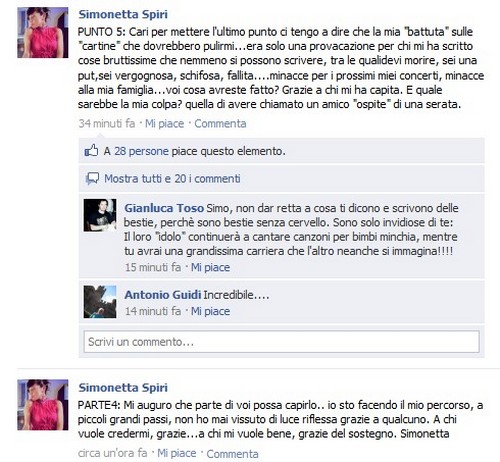Open Simonetta Spiri's profile picture on second post

point(43,405)
